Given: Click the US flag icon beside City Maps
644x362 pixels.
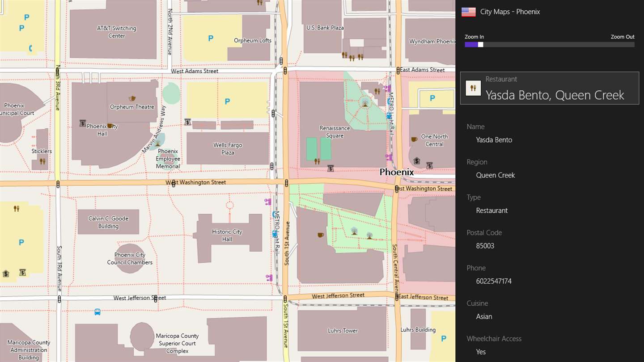Looking at the screenshot, I should point(469,12).
